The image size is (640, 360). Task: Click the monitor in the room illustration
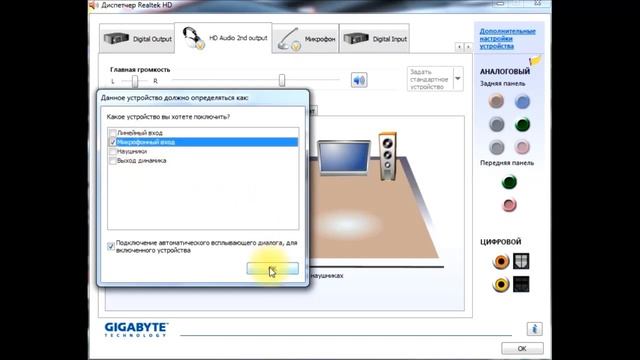[x=344, y=158]
